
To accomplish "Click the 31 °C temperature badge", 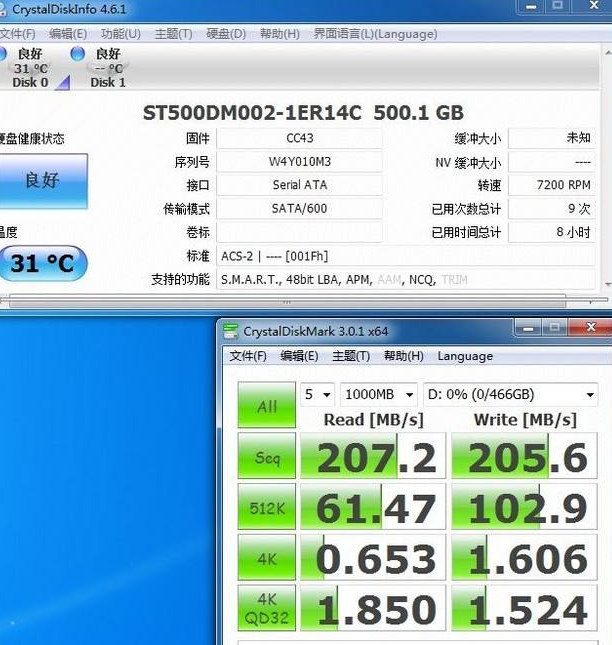I will (43, 263).
